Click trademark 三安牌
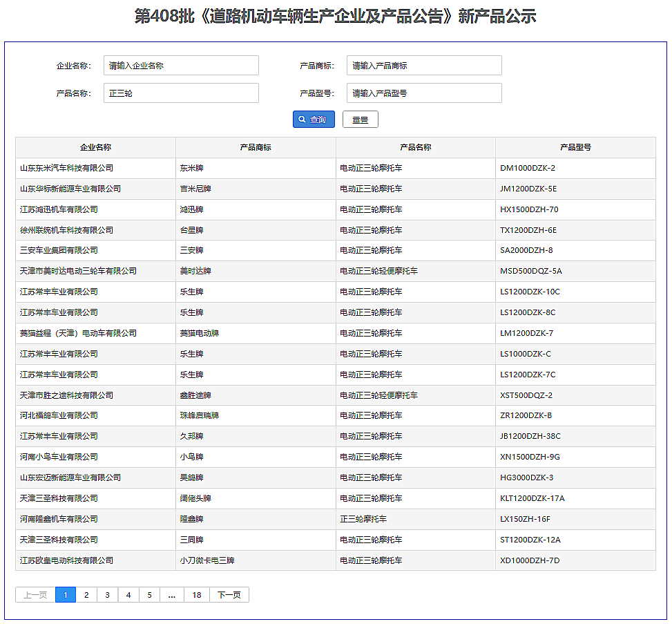Screen dimensions: 672x624 coord(191,250)
